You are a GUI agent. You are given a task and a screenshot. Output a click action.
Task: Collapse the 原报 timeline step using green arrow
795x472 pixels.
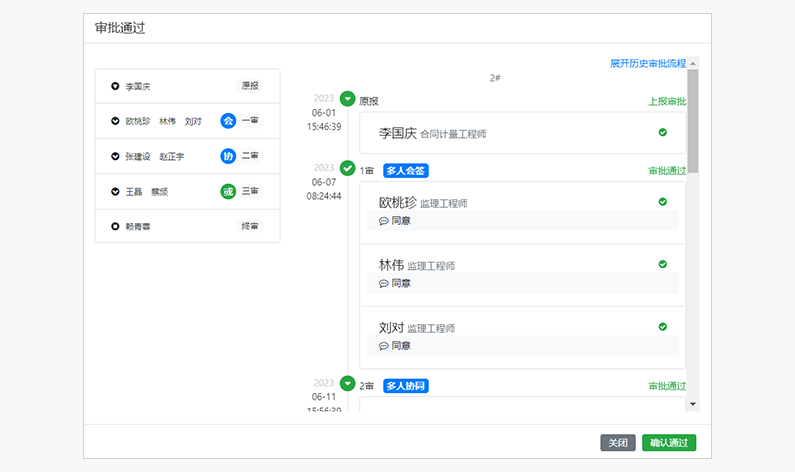pos(348,99)
